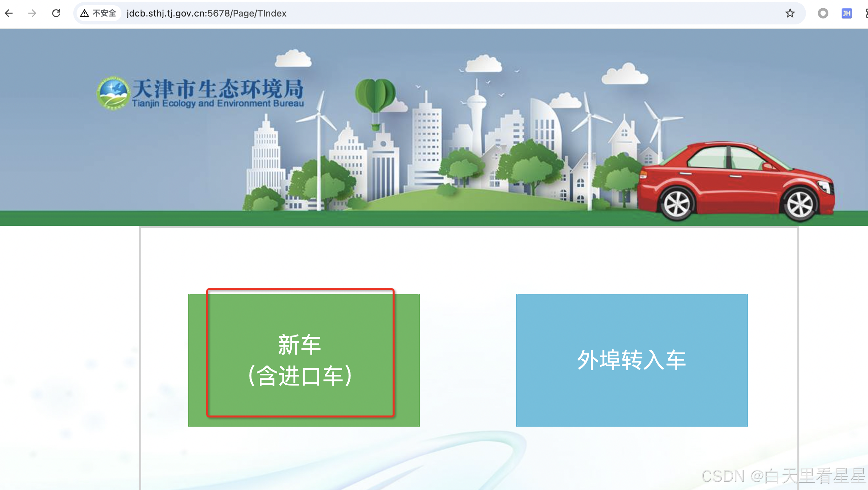This screenshot has height=490, width=868.
Task: Bookmark this page with the star icon
Action: tap(790, 13)
